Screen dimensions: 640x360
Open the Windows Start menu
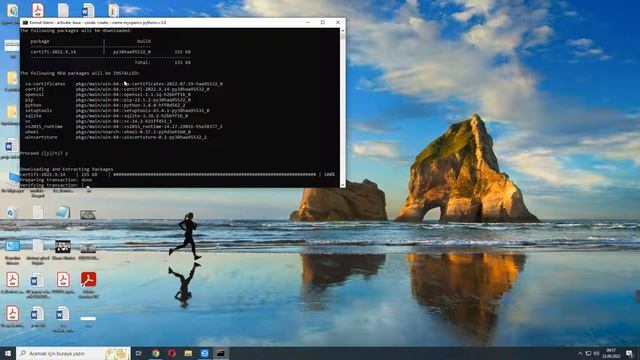(x=8, y=353)
